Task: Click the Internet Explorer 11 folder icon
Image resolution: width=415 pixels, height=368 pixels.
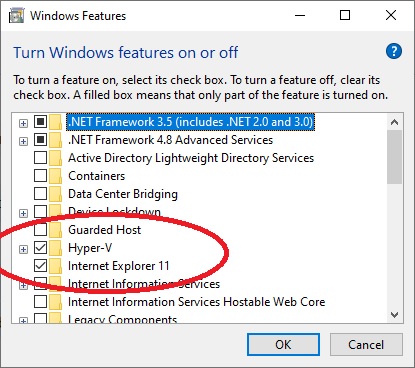Action: click(x=56, y=266)
